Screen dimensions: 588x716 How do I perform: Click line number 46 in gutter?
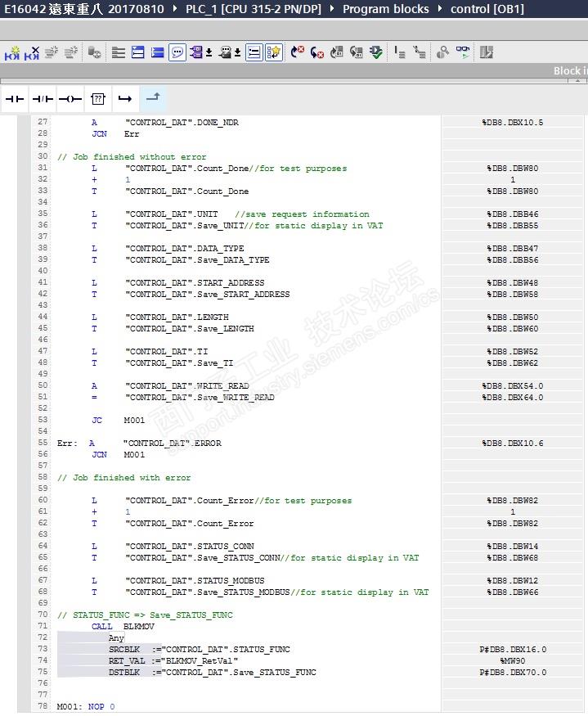(x=43, y=340)
